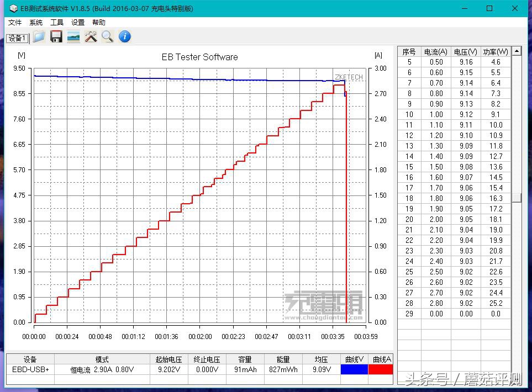Click the 0.000V ending voltage value
This screenshot has height=392, width=532.
(x=207, y=369)
